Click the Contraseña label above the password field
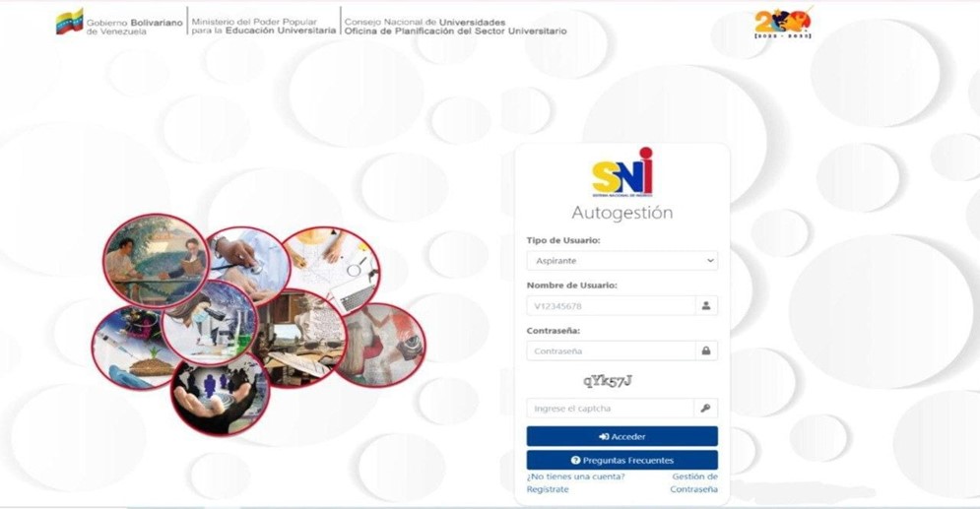This screenshot has width=980, height=509. [x=554, y=331]
